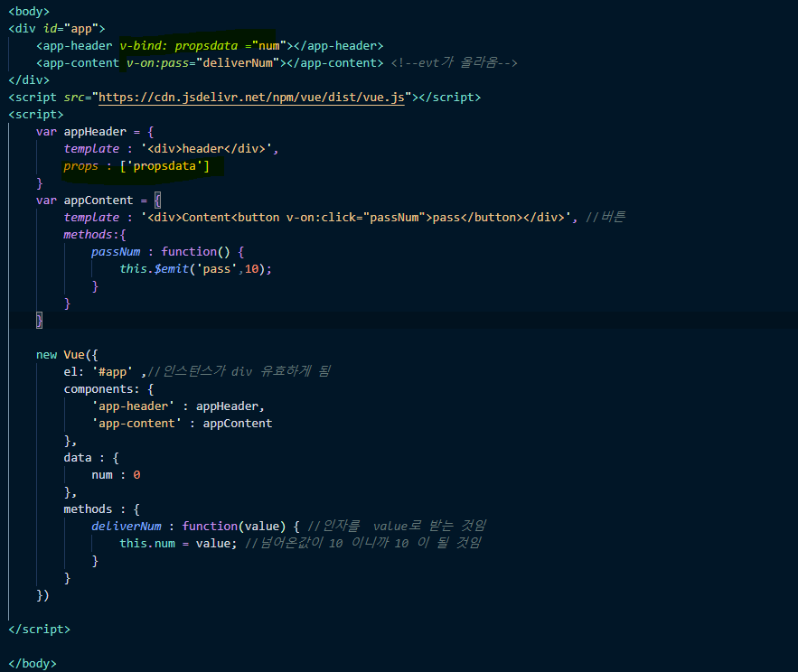Click the "deliverNum" attribute value on app-content
798x672 pixels.
tap(238, 63)
